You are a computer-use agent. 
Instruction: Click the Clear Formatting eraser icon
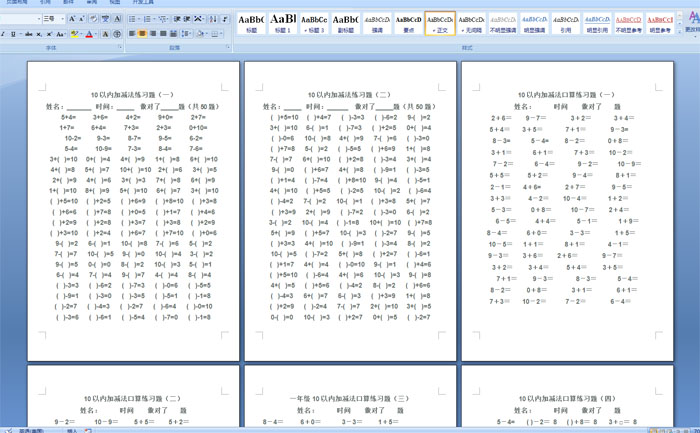[x=93, y=19]
